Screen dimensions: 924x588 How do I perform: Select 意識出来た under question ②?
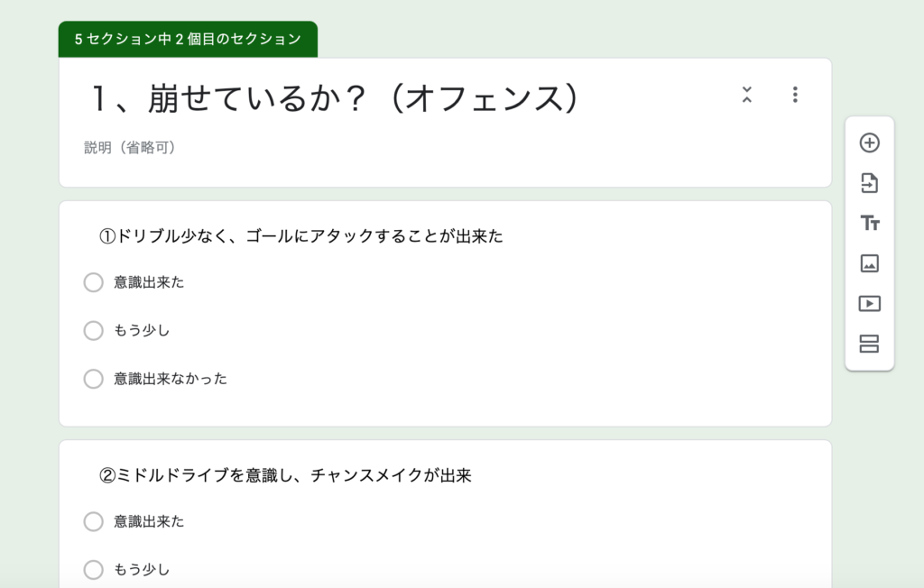93,521
